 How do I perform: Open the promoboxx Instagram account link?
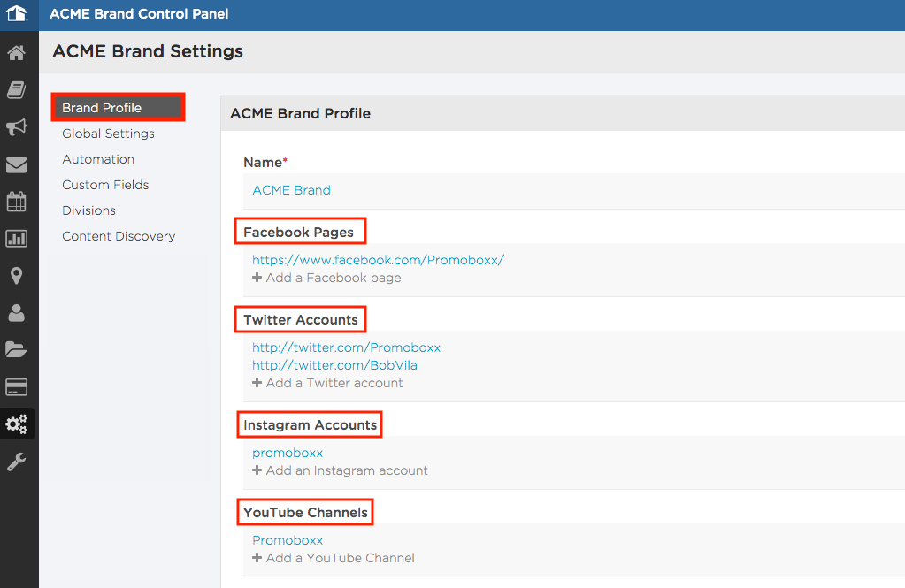[288, 453]
